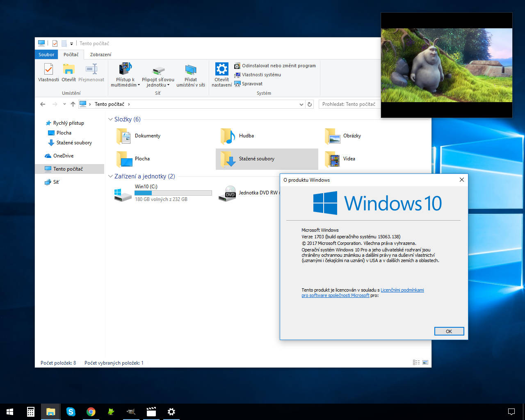Select the Stažené soubory folder tile
The height and width of the screenshot is (420, 525).
pos(267,159)
